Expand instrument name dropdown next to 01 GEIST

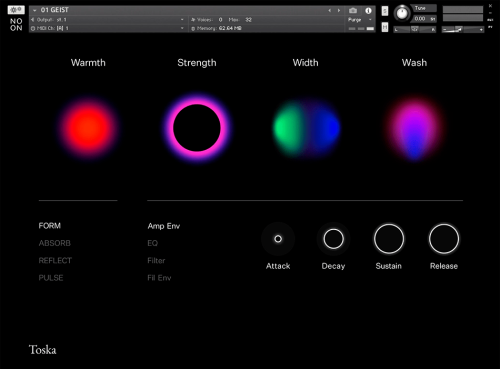coord(34,10)
